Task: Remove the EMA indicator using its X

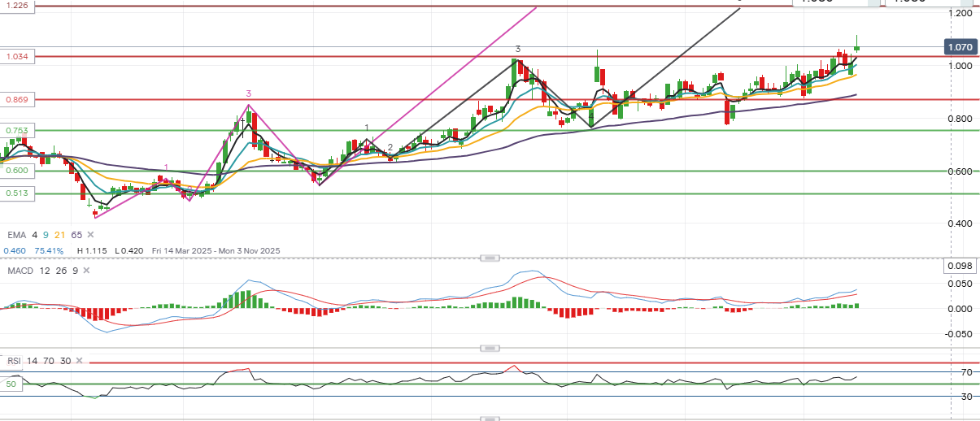Action: tap(89, 234)
